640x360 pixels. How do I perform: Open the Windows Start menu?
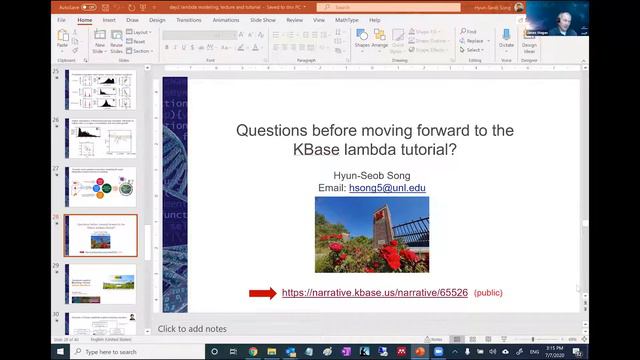point(60,351)
